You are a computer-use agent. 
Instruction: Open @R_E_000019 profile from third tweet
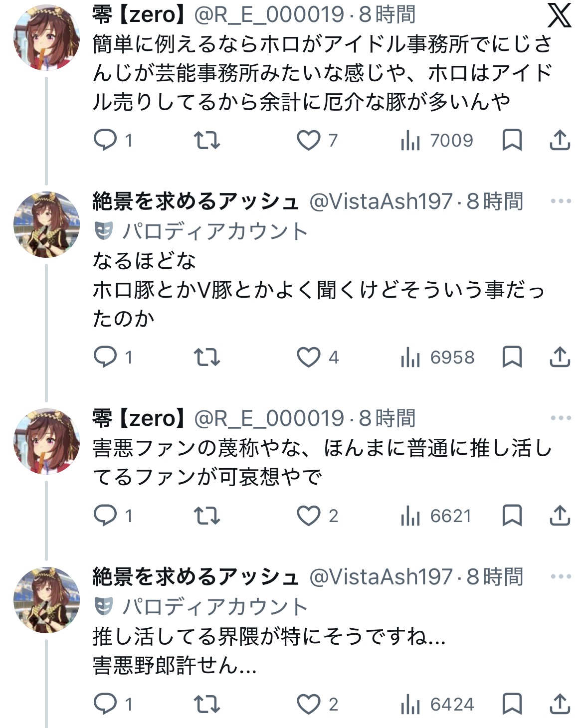[x=269, y=418]
